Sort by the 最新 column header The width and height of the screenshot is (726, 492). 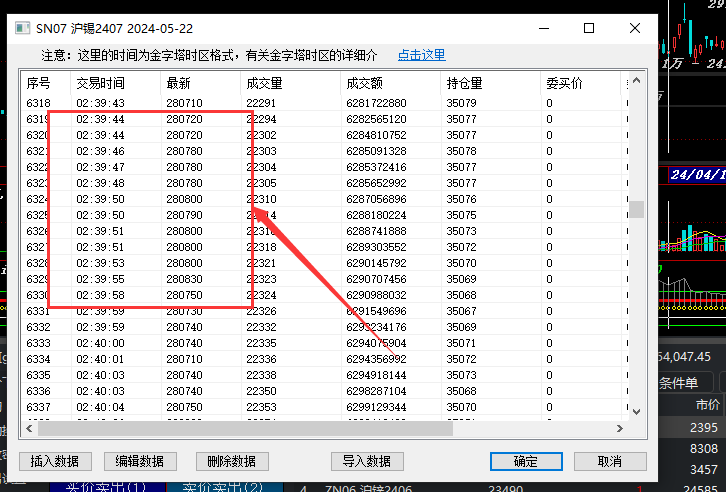(200, 83)
